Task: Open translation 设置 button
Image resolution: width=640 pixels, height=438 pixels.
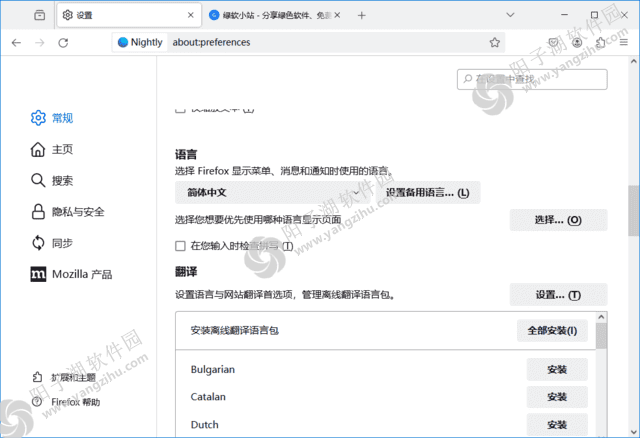Action: (558, 295)
